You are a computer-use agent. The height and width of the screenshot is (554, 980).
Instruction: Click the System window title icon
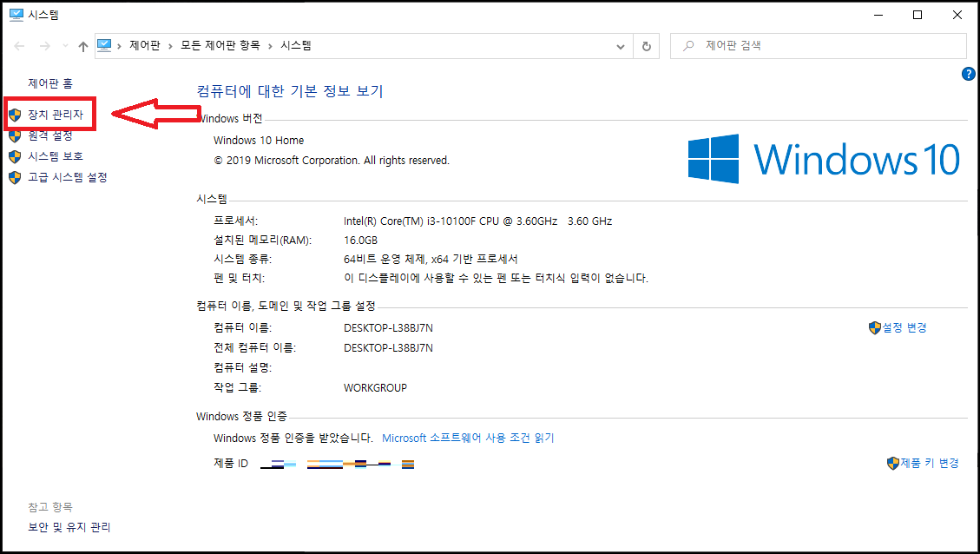[x=16, y=15]
